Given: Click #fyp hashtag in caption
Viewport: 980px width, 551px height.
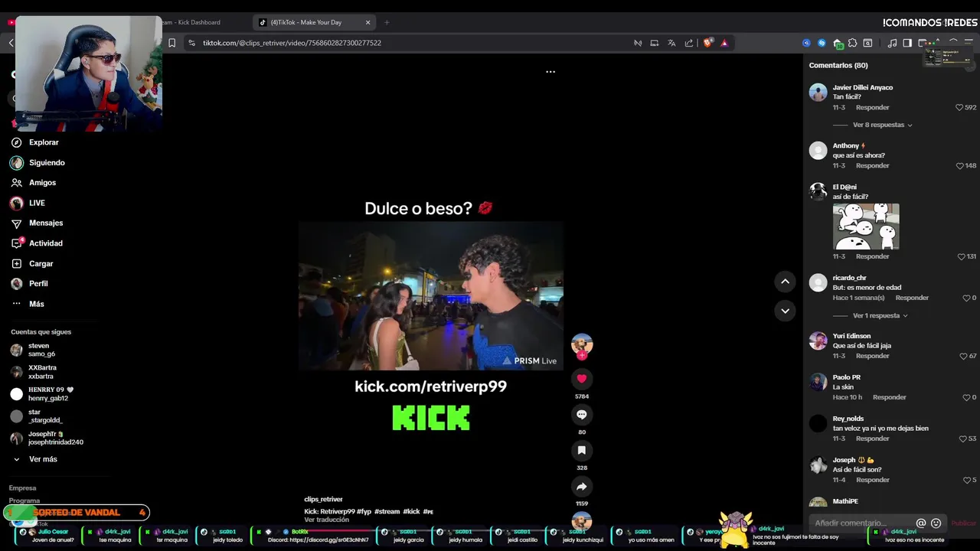Looking at the screenshot, I should point(364,511).
